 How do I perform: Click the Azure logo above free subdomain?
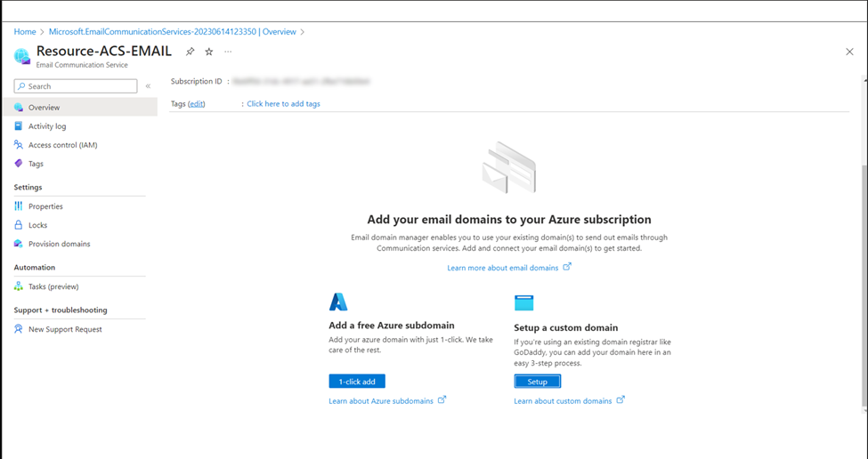(x=338, y=302)
